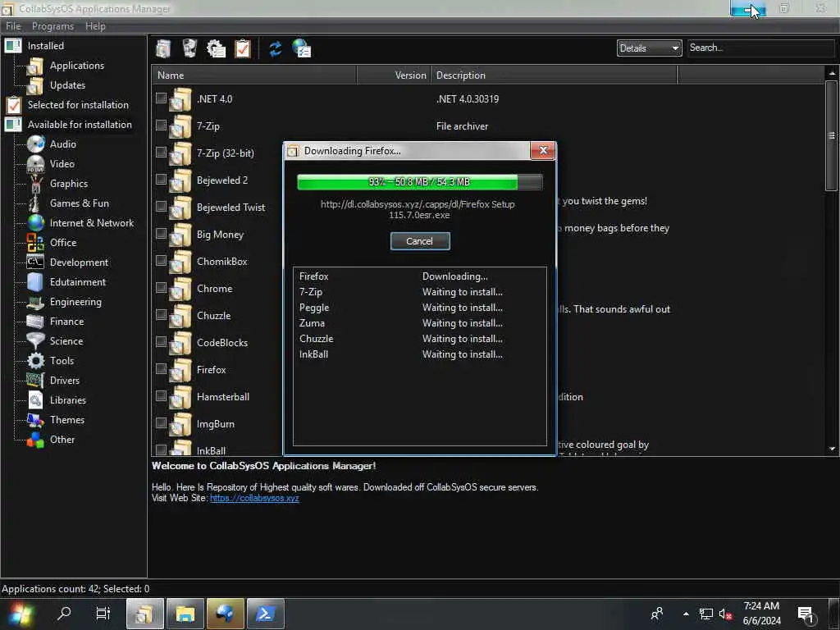
Task: Select the Office category icon
Action: (35, 243)
